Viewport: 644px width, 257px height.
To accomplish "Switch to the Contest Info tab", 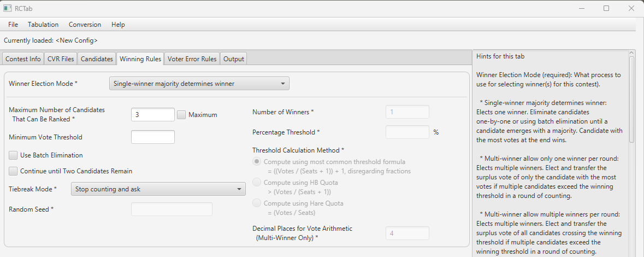I will (23, 59).
